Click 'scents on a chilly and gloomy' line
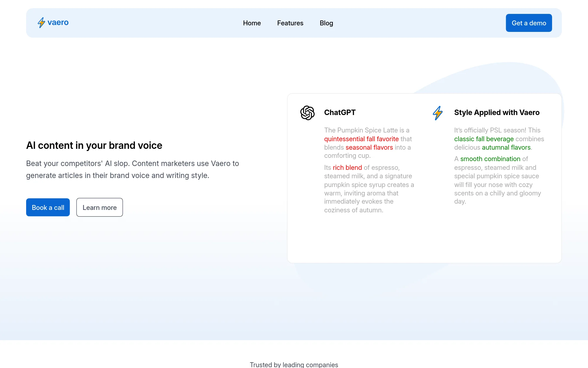The width and height of the screenshot is (588, 368). click(x=497, y=193)
